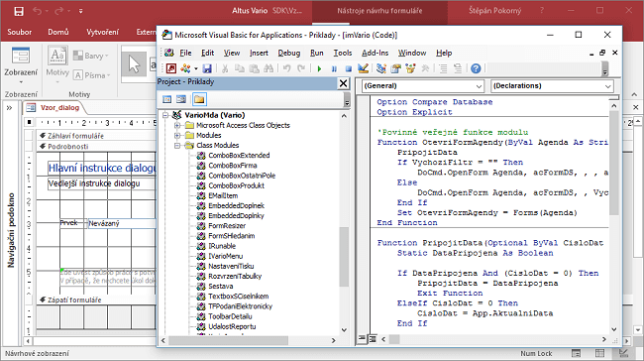Open the Debug menu

[288, 53]
